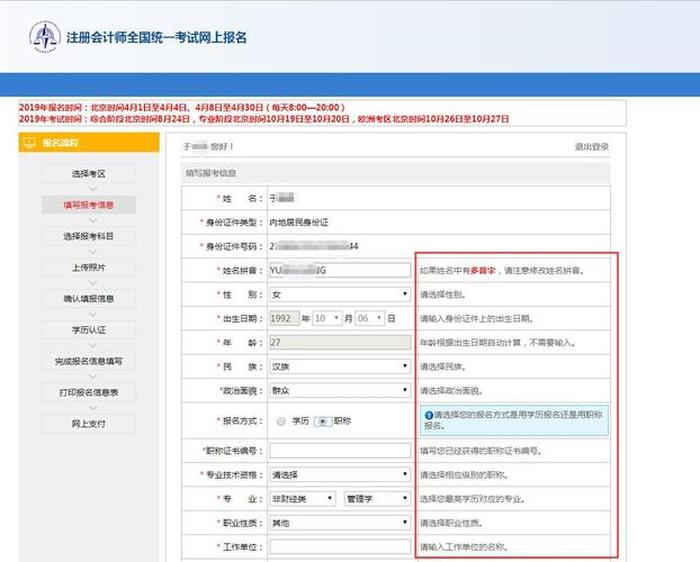Open the 性别 dropdown
Screen dimensions: 700x562
click(x=340, y=294)
